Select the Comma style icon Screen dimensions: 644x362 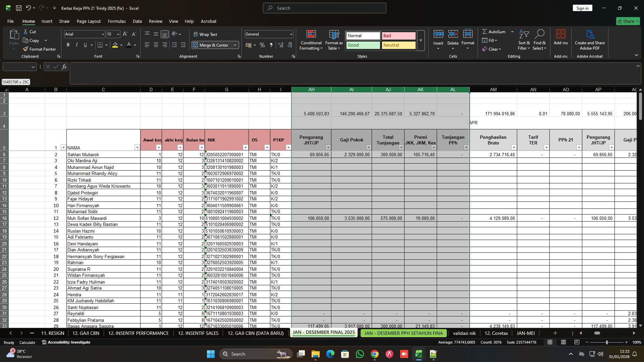(x=271, y=45)
